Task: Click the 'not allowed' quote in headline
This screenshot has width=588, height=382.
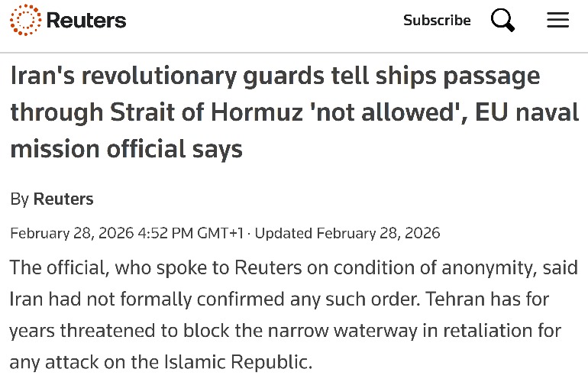Action: click(x=390, y=112)
